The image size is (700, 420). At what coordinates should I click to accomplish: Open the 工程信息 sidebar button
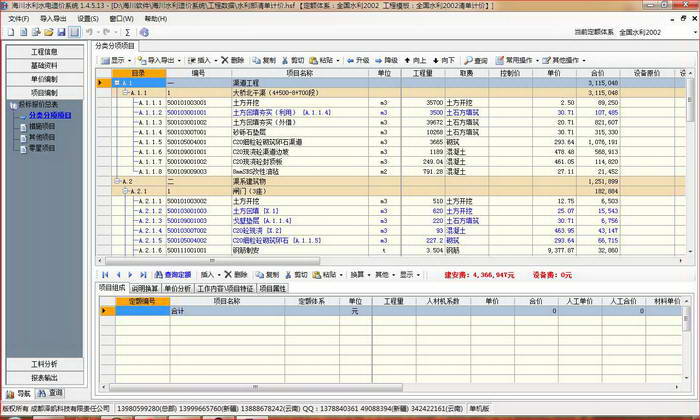[x=45, y=52]
